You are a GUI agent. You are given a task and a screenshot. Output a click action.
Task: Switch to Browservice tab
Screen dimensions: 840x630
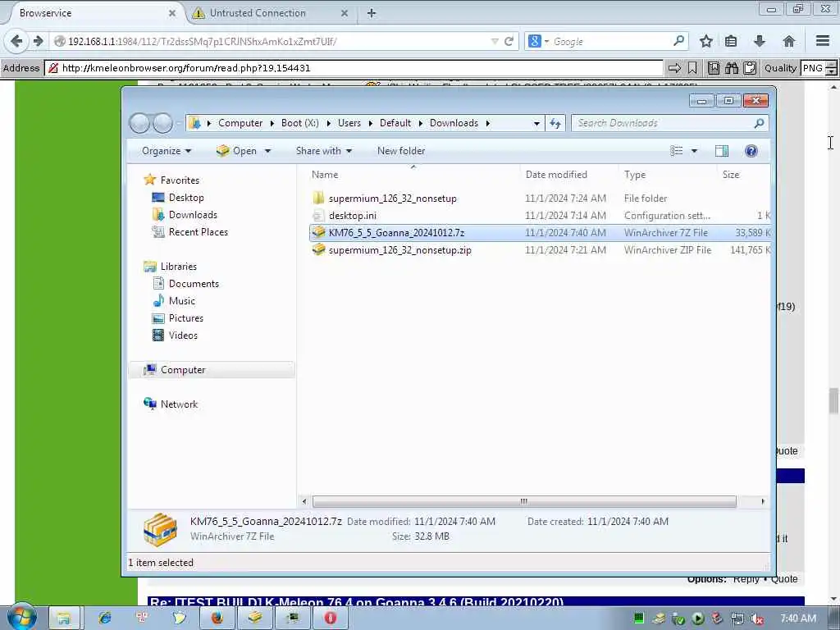91,13
